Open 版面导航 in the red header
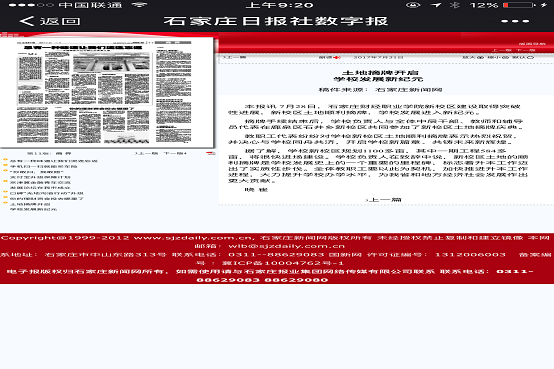Viewport: 554px width, 369px height. [x=532, y=44]
